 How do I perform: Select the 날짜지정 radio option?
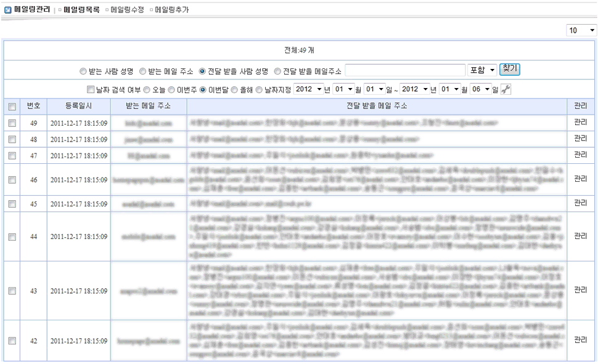pos(259,90)
